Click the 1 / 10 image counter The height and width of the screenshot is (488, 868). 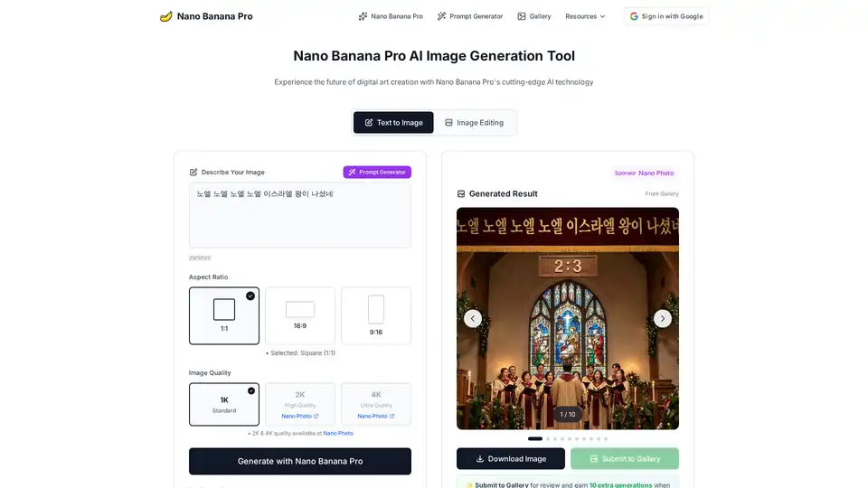[x=568, y=414]
